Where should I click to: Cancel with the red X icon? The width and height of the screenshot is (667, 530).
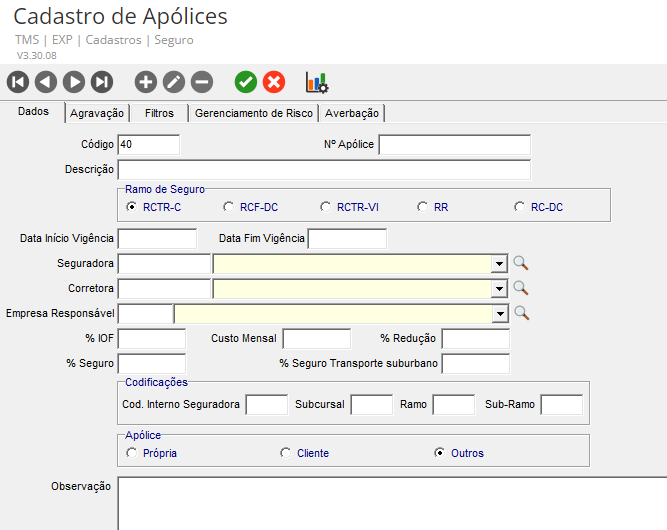pos(274,82)
